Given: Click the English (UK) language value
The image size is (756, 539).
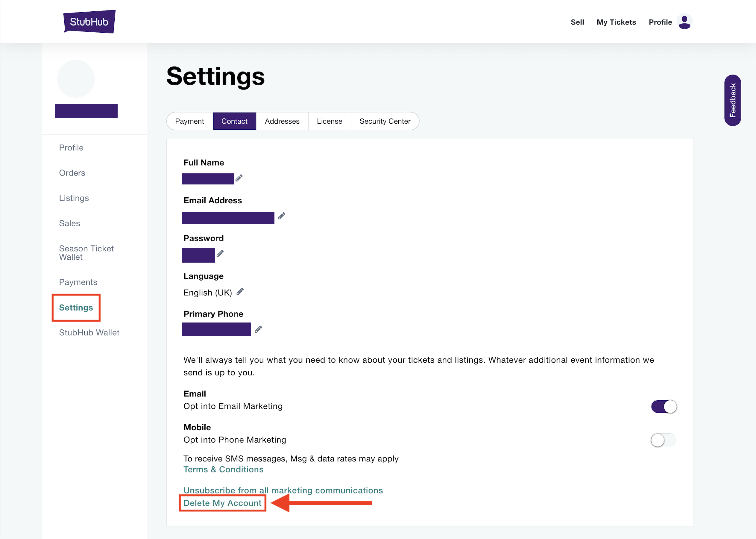Looking at the screenshot, I should 208,292.
